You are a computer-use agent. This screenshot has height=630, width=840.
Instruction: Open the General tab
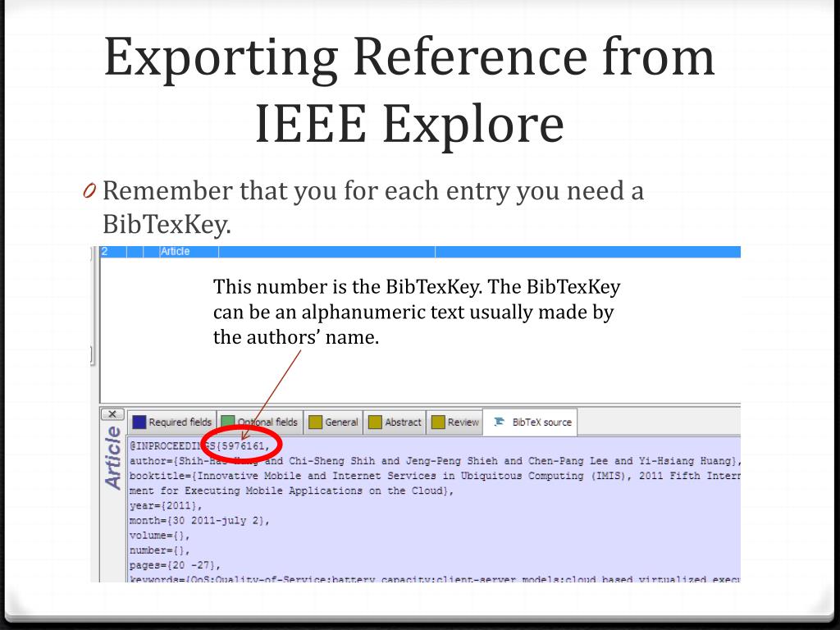point(333,422)
